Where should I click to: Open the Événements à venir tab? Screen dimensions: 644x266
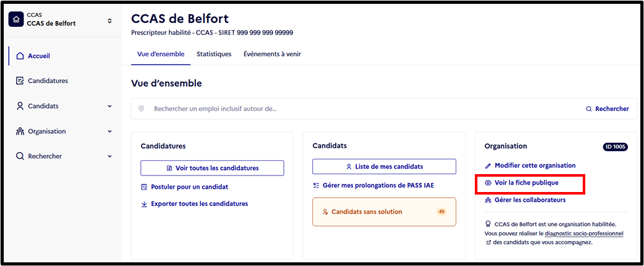point(273,54)
